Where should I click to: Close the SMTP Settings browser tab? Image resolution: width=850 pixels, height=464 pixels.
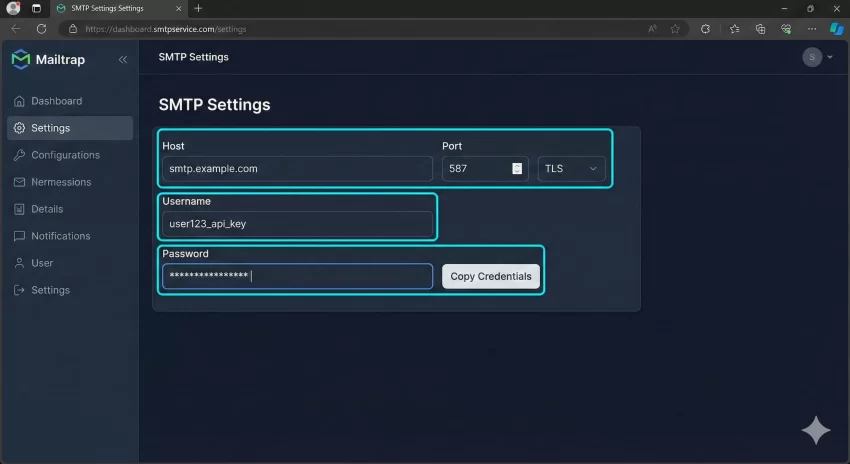pyautogui.click(x=179, y=8)
